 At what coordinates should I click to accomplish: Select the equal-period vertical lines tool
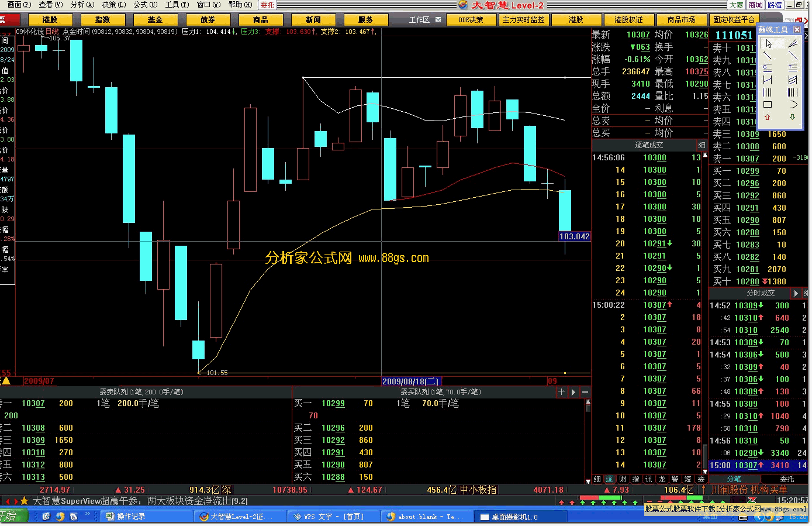tap(768, 92)
